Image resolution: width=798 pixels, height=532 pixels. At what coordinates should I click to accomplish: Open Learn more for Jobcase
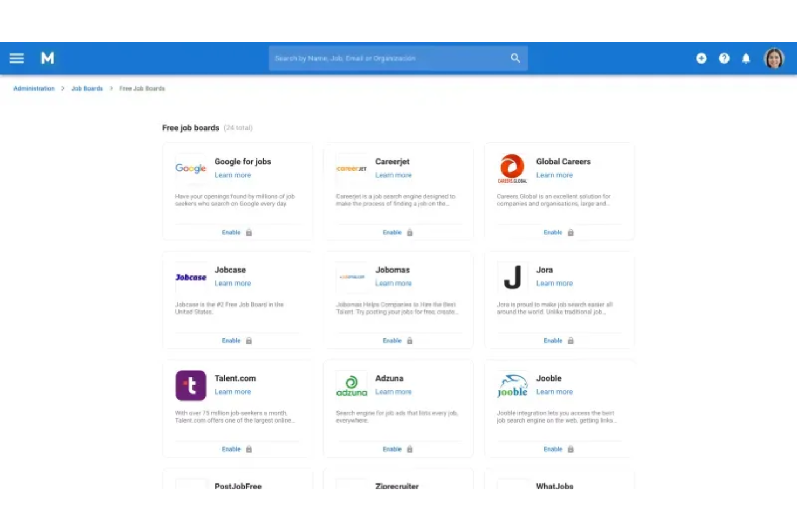pyautogui.click(x=232, y=284)
